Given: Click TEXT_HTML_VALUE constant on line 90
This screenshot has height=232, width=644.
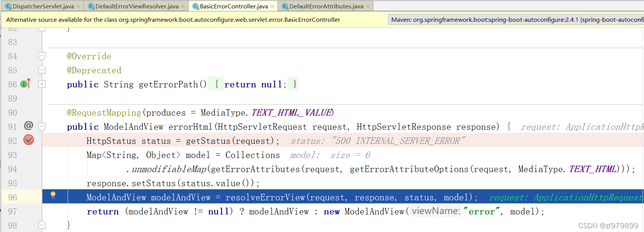Looking at the screenshot, I should pyautogui.click(x=291, y=113).
